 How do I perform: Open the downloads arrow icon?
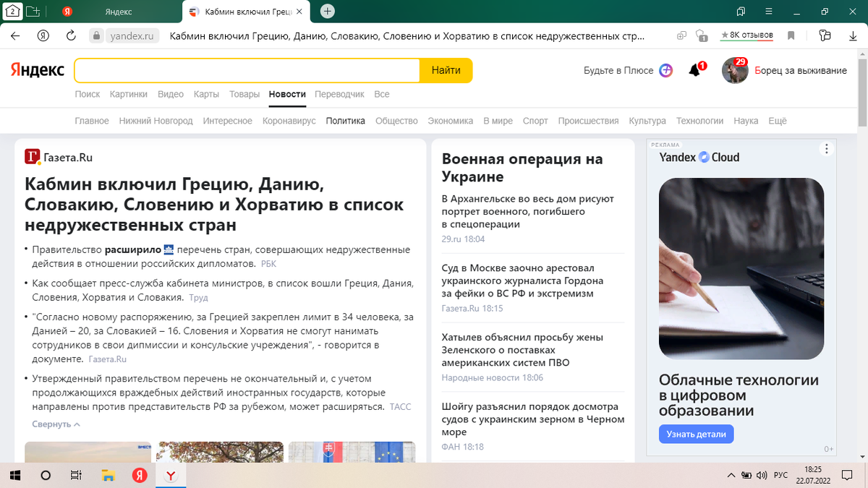point(853,35)
